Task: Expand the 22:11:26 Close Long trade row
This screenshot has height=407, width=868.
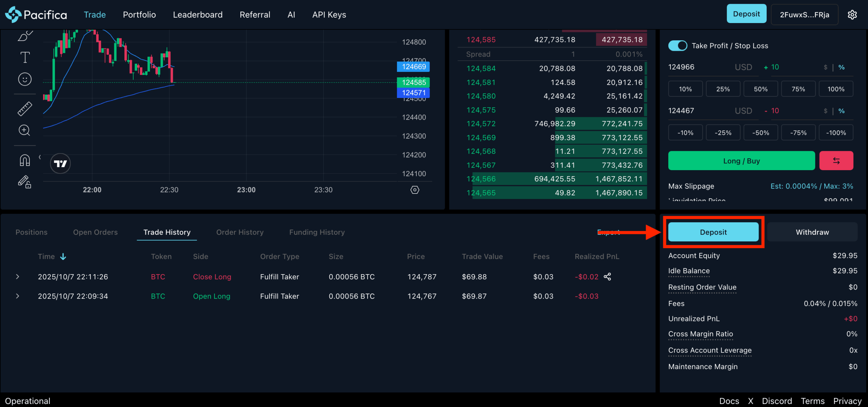Action: [x=18, y=277]
